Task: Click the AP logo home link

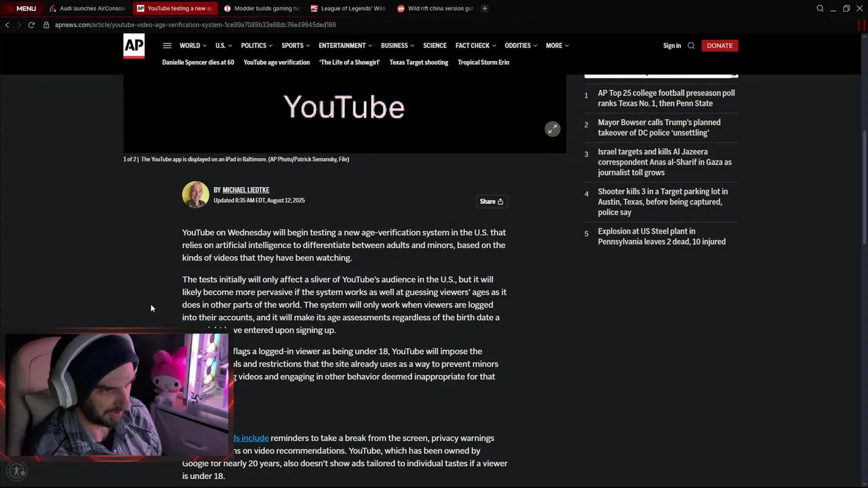Action: click(x=134, y=46)
